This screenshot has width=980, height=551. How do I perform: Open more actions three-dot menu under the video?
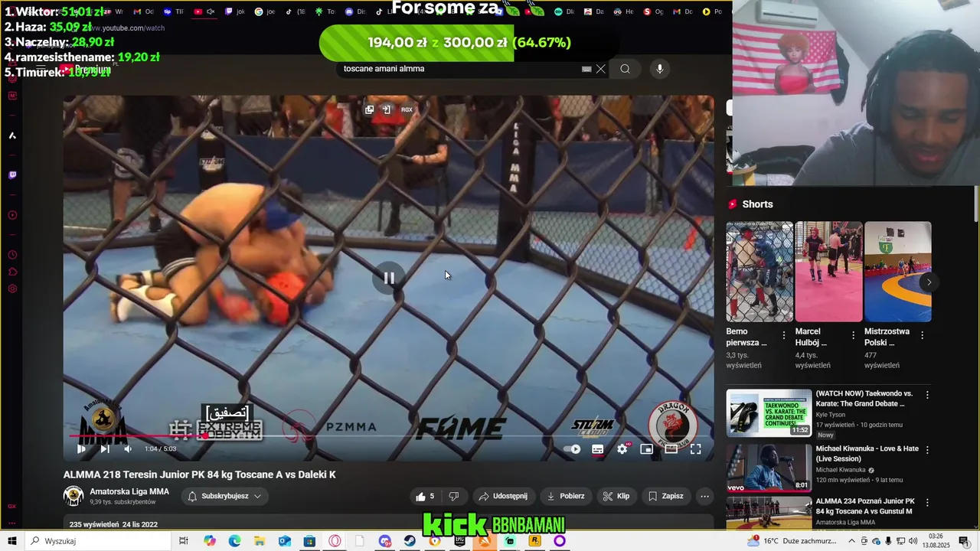pyautogui.click(x=705, y=496)
